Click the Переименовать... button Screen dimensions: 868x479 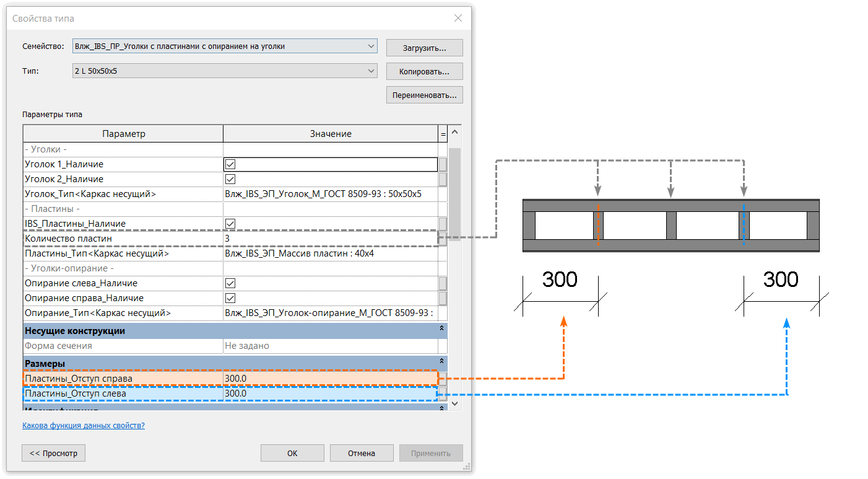coord(424,95)
